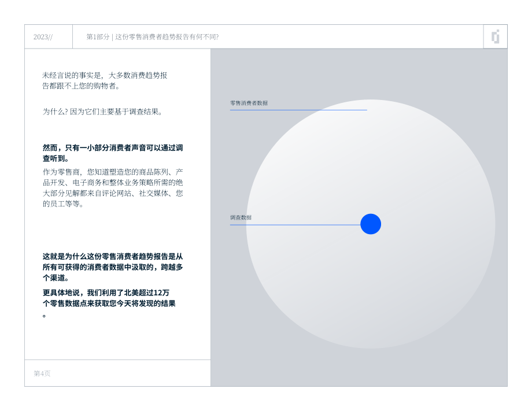Click the 第1部分 section title in the header
Image resolution: width=532 pixels, height=411 pixels.
tap(152, 36)
